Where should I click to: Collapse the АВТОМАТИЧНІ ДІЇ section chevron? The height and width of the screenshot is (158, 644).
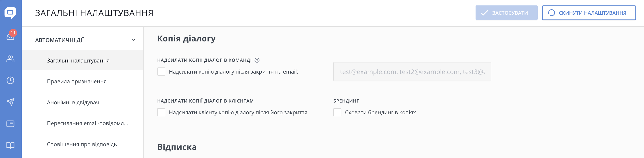pos(134,40)
